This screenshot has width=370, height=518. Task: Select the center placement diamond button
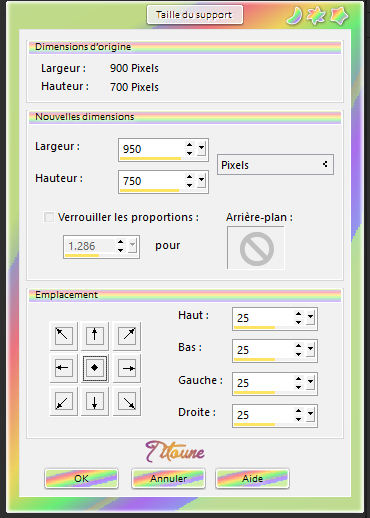tap(95, 368)
